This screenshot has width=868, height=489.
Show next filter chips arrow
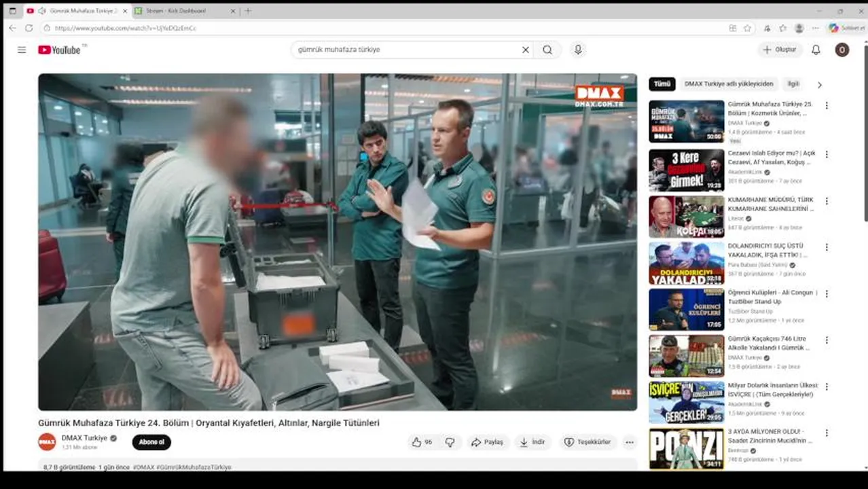(x=819, y=85)
